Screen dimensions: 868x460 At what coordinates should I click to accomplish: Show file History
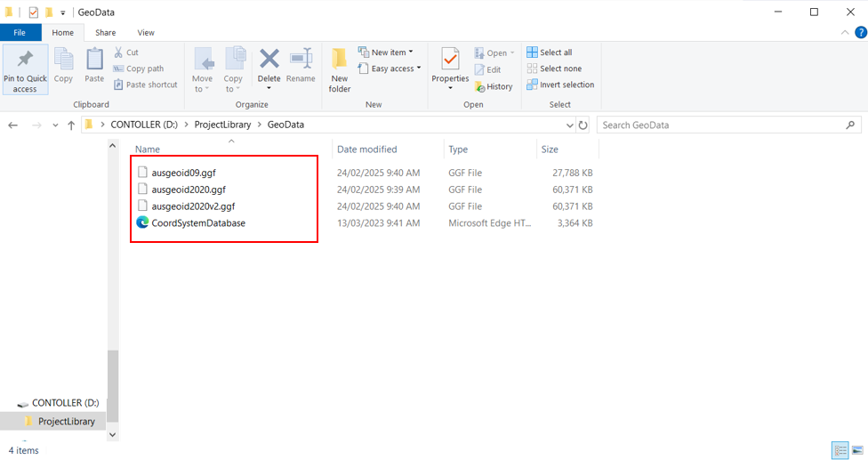pyautogui.click(x=494, y=86)
